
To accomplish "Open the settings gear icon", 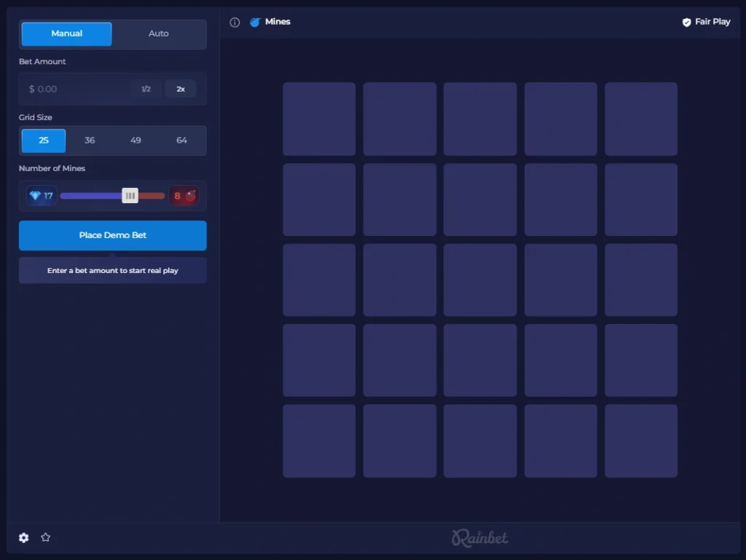I will tap(24, 537).
